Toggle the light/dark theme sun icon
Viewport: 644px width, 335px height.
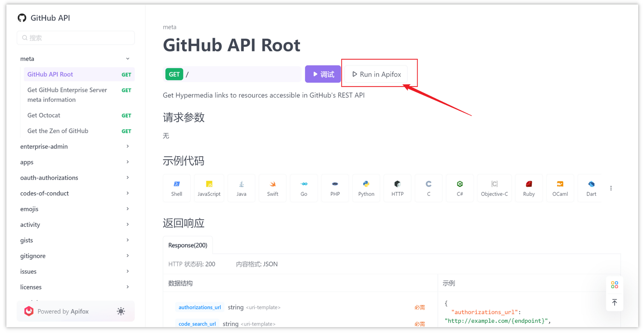click(x=121, y=311)
